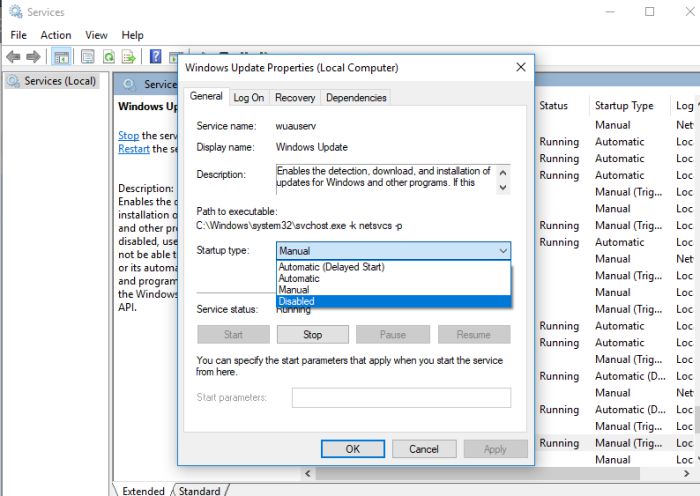Click the grayed Start service button
The width and height of the screenshot is (700, 496).
(233, 334)
